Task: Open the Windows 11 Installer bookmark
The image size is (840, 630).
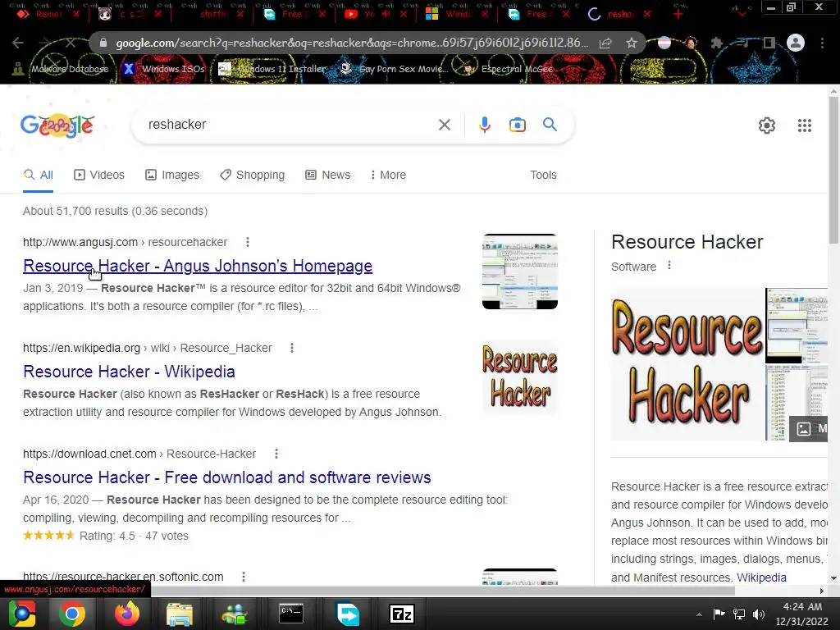Action: [272, 69]
